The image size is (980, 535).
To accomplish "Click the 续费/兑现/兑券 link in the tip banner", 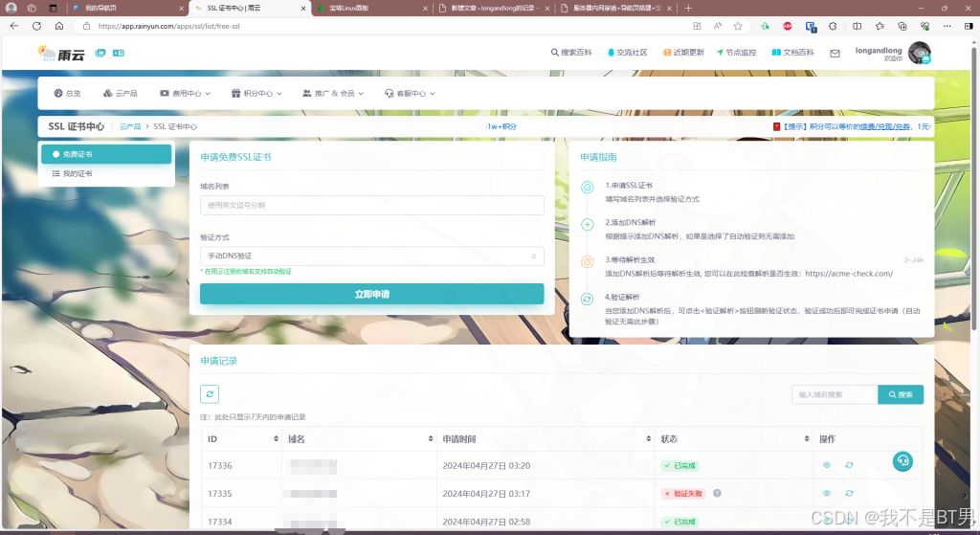I will (885, 126).
